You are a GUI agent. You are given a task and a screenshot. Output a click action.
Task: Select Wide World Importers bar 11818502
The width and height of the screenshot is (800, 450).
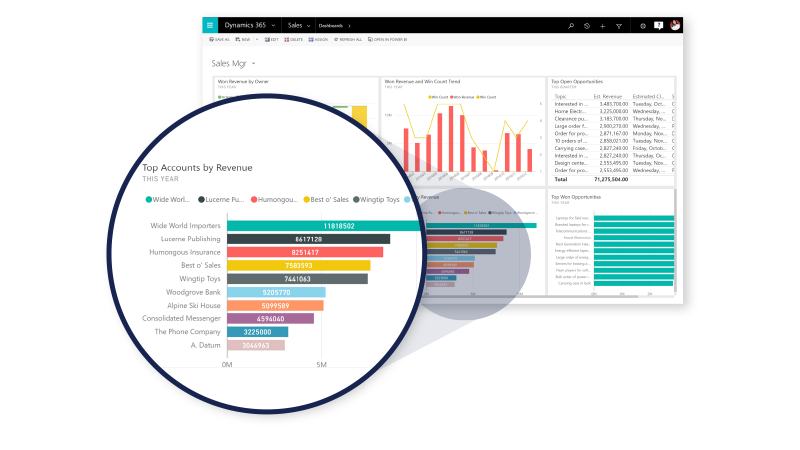tap(325, 226)
